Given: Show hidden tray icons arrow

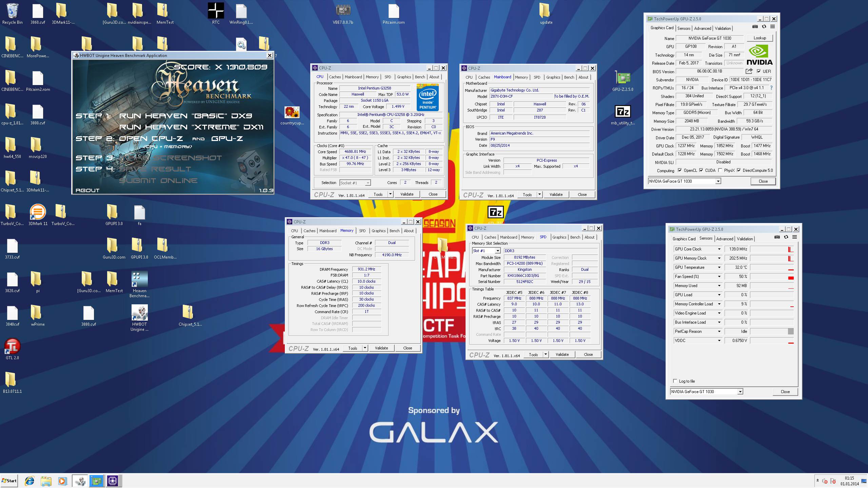Looking at the screenshot, I should tap(817, 481).
